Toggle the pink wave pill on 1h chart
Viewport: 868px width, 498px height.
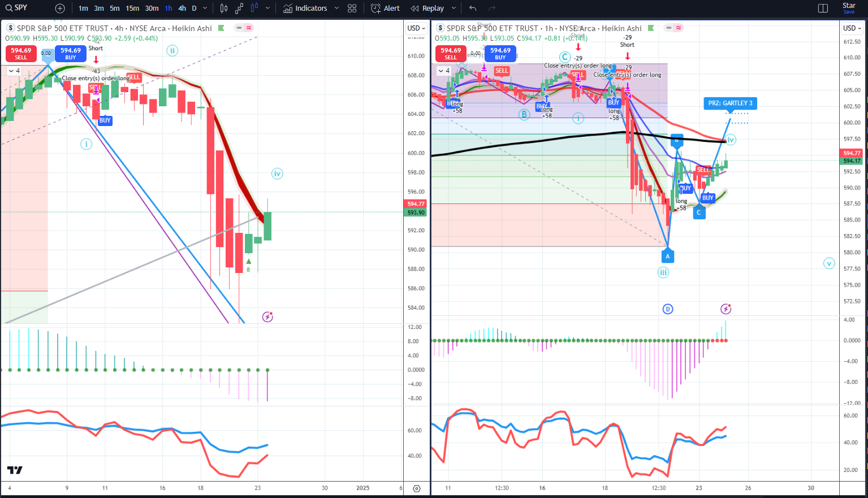click(x=679, y=28)
